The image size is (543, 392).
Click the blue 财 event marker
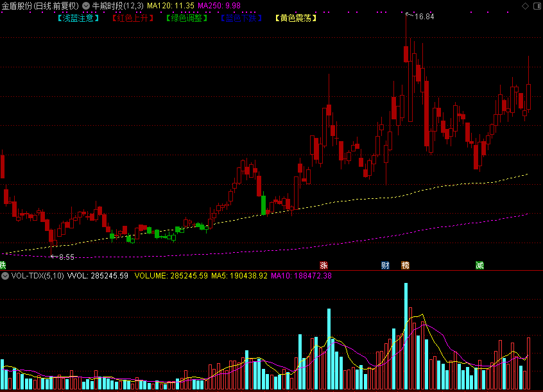click(x=386, y=265)
